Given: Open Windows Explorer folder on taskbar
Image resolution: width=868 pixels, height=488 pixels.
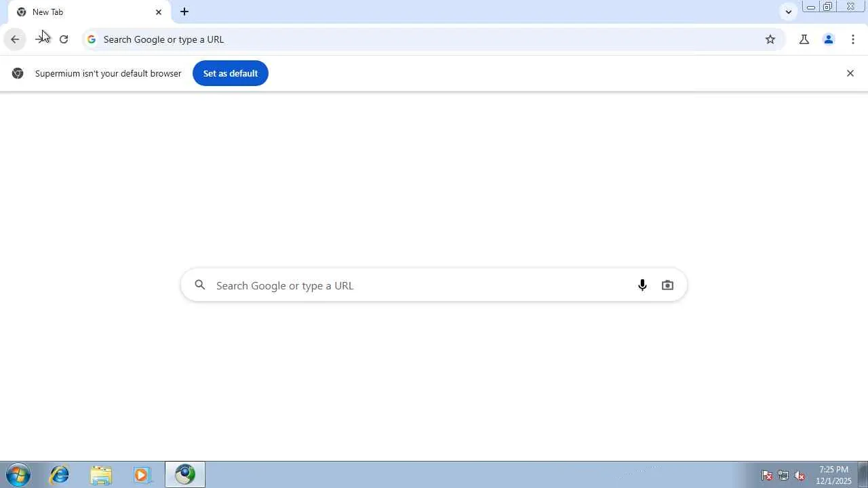Looking at the screenshot, I should [x=100, y=474].
